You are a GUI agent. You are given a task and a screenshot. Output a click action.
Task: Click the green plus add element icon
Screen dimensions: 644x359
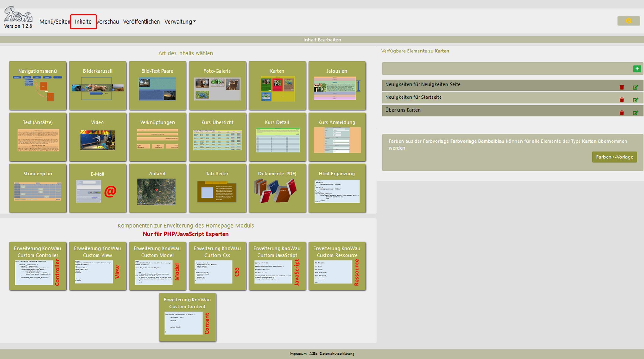pos(637,69)
